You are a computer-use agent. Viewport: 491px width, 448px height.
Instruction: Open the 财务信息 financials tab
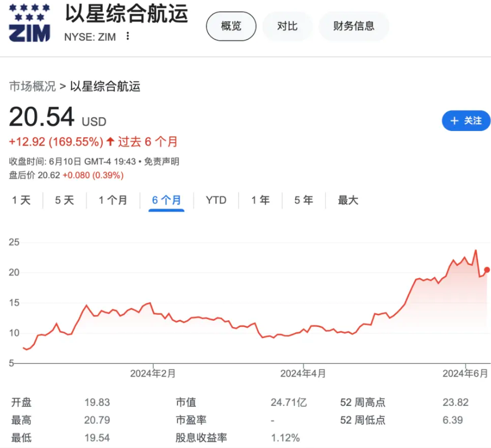353,26
